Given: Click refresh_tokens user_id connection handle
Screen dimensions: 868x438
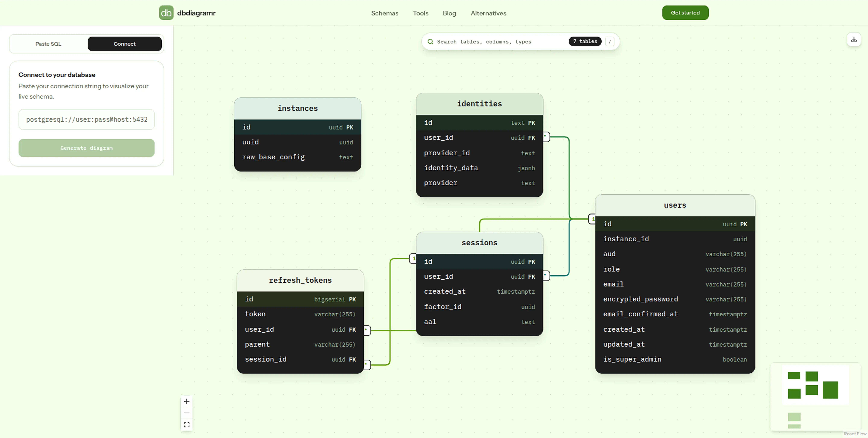Looking at the screenshot, I should (x=367, y=330).
